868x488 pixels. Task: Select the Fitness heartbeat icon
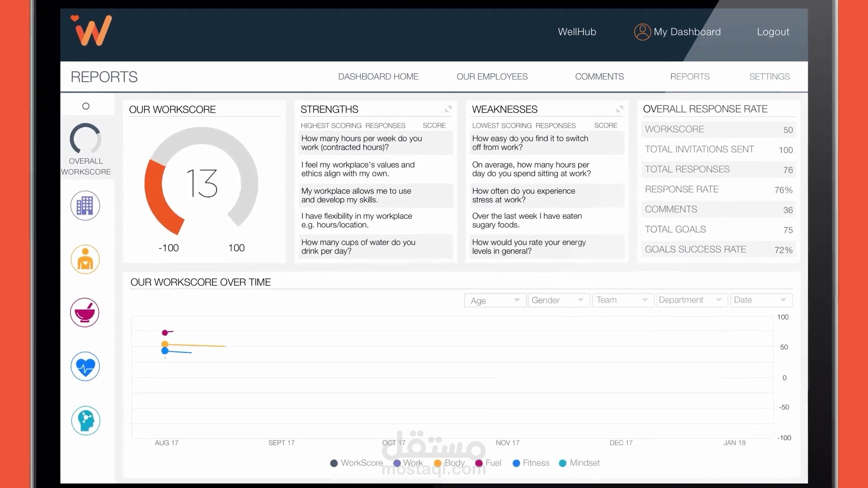coord(85,366)
